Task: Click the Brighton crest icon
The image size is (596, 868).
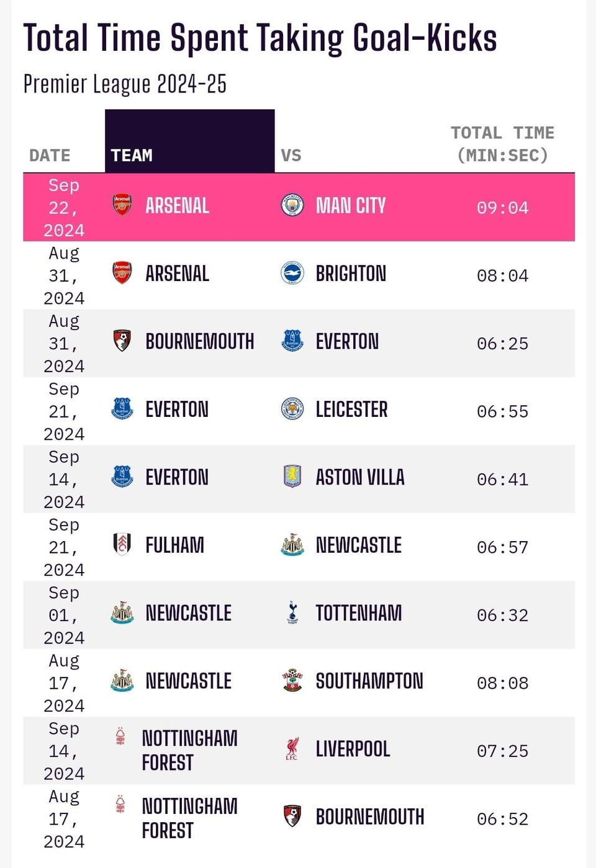Action: [x=292, y=273]
